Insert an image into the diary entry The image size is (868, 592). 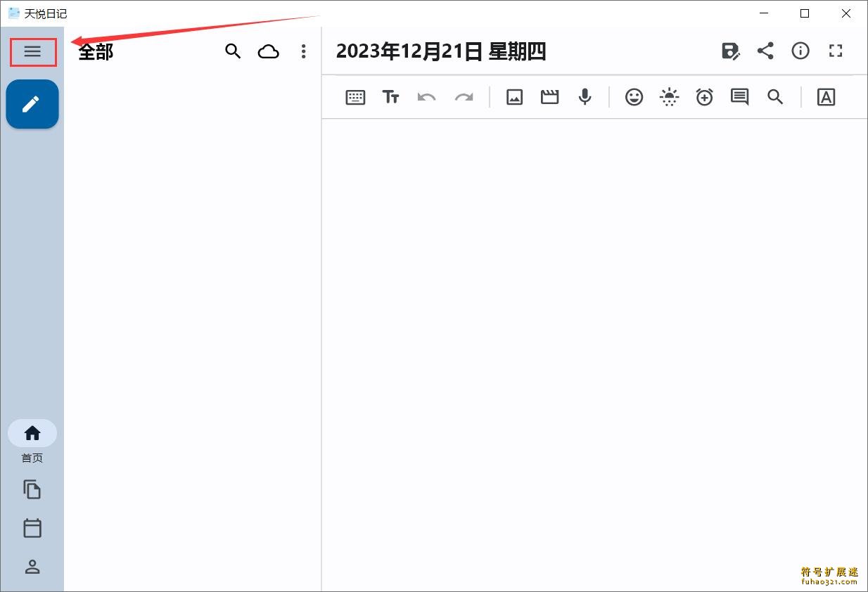tap(514, 97)
